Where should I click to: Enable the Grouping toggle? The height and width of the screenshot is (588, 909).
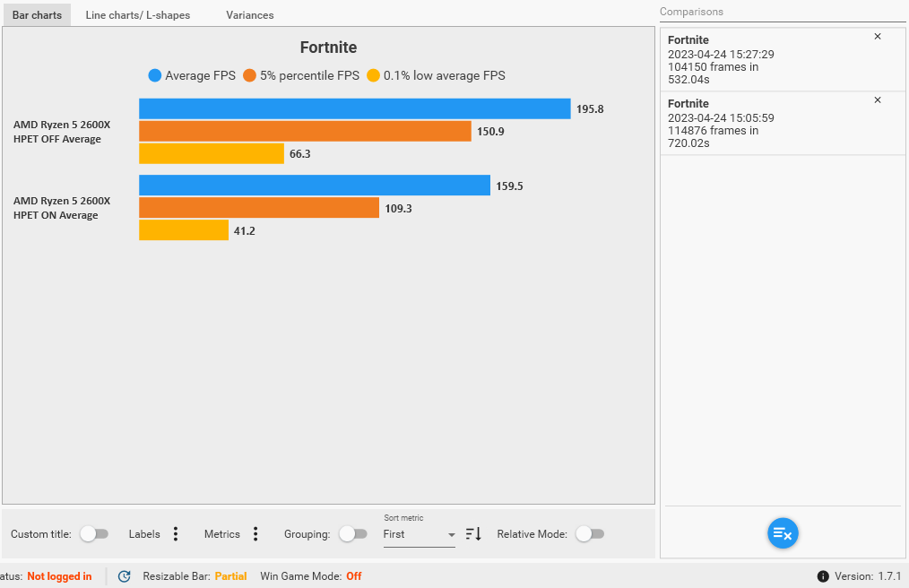coord(353,533)
